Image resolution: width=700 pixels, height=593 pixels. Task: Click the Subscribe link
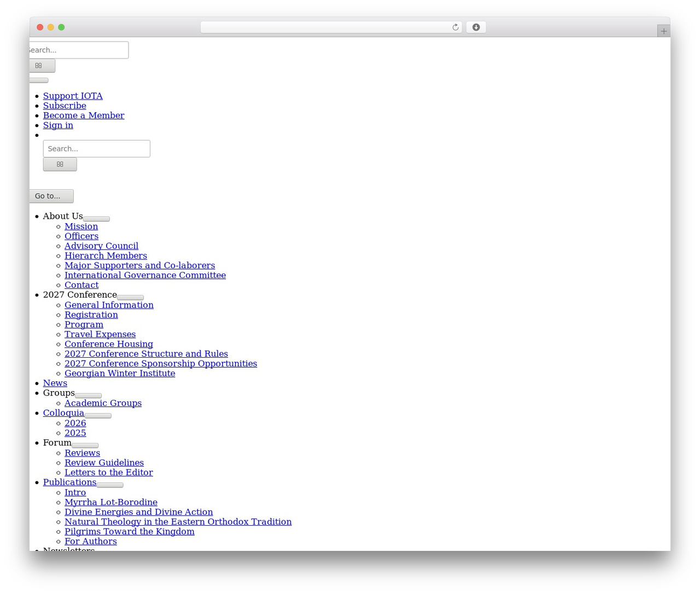(x=65, y=106)
